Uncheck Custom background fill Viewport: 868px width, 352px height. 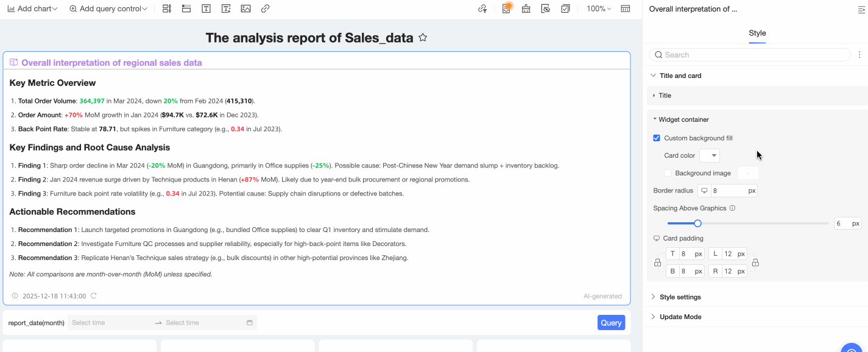[657, 138]
